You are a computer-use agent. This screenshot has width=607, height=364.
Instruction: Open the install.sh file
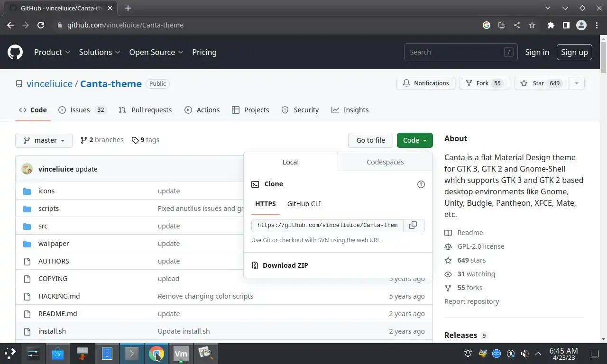click(52, 331)
